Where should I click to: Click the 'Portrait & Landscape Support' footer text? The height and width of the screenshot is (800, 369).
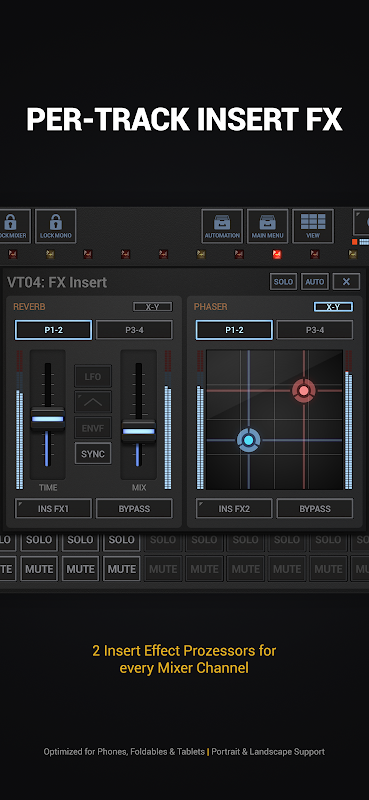[268, 752]
